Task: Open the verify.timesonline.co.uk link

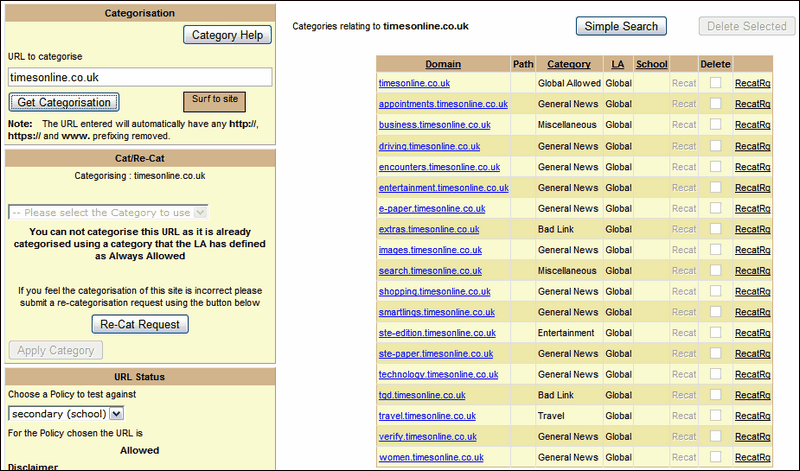Action: click(428, 437)
